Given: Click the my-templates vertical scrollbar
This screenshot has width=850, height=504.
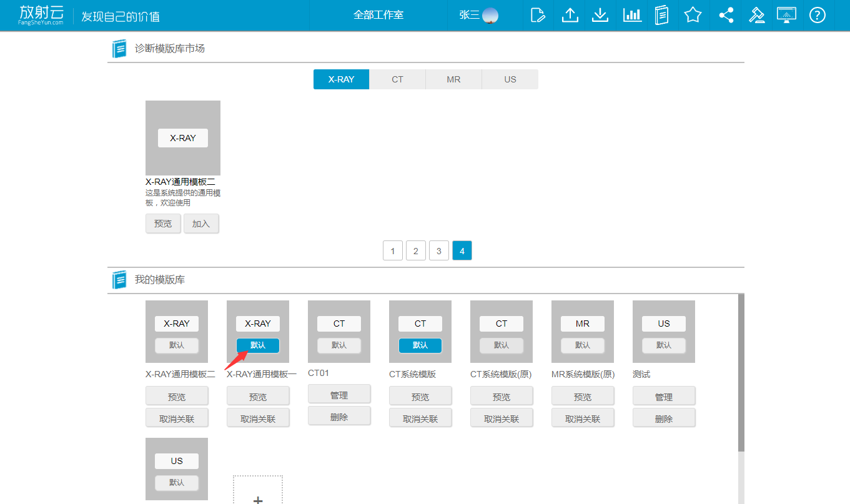Looking at the screenshot, I should click(x=741, y=375).
